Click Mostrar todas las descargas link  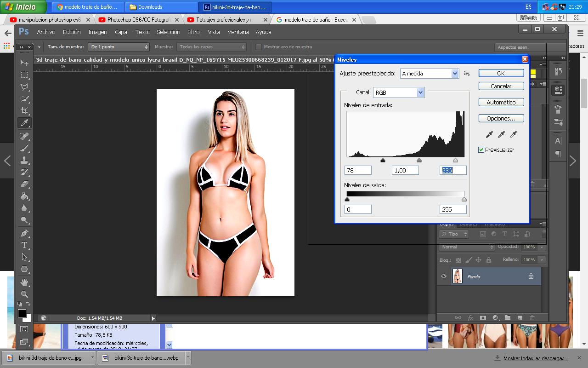[x=536, y=358]
